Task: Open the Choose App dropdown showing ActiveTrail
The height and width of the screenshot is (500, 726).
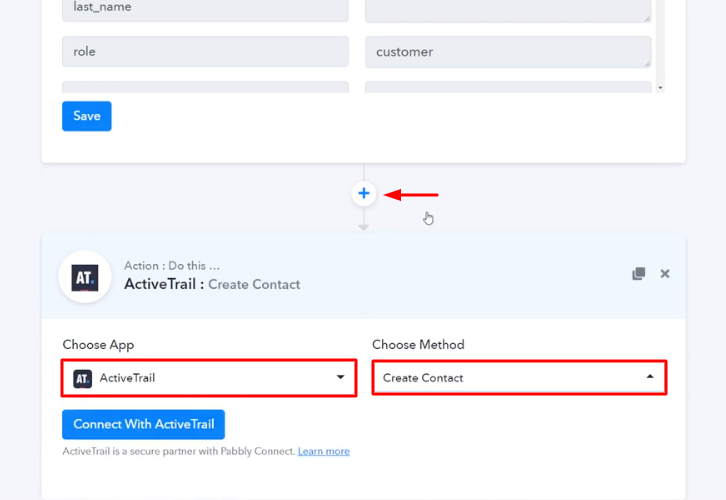Action: point(209,378)
